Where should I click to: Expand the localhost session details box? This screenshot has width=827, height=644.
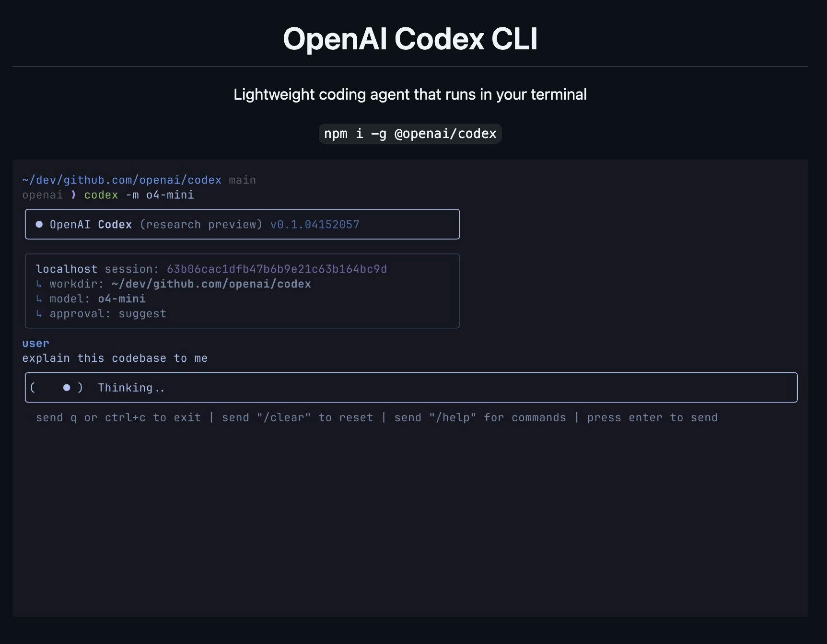click(x=242, y=290)
